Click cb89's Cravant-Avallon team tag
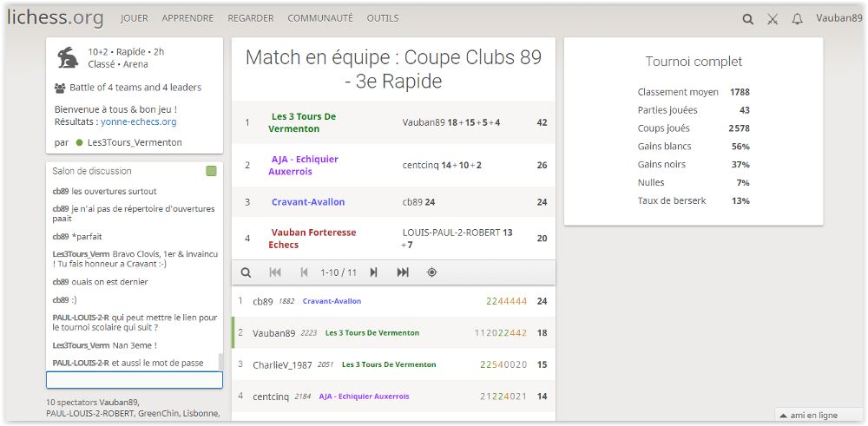 (332, 301)
